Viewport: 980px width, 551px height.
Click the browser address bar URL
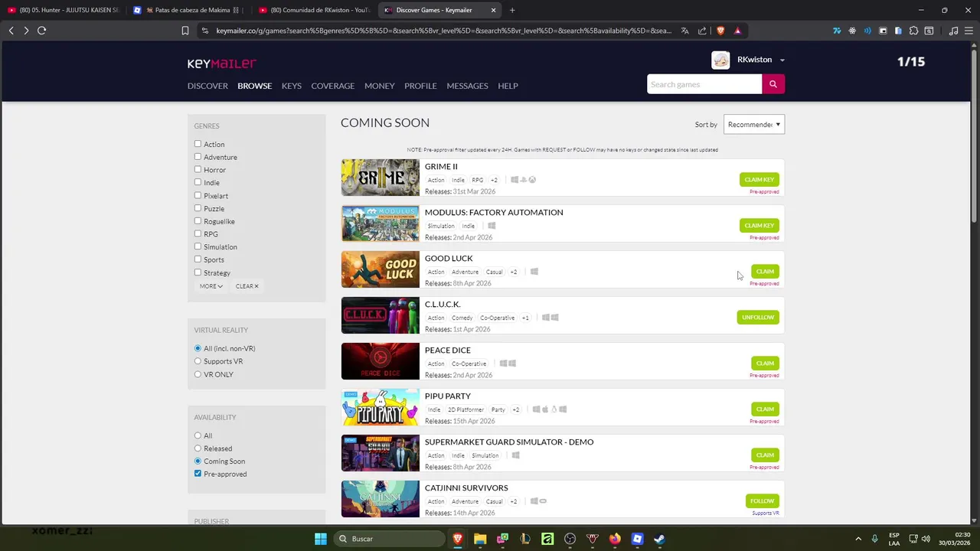(x=443, y=31)
